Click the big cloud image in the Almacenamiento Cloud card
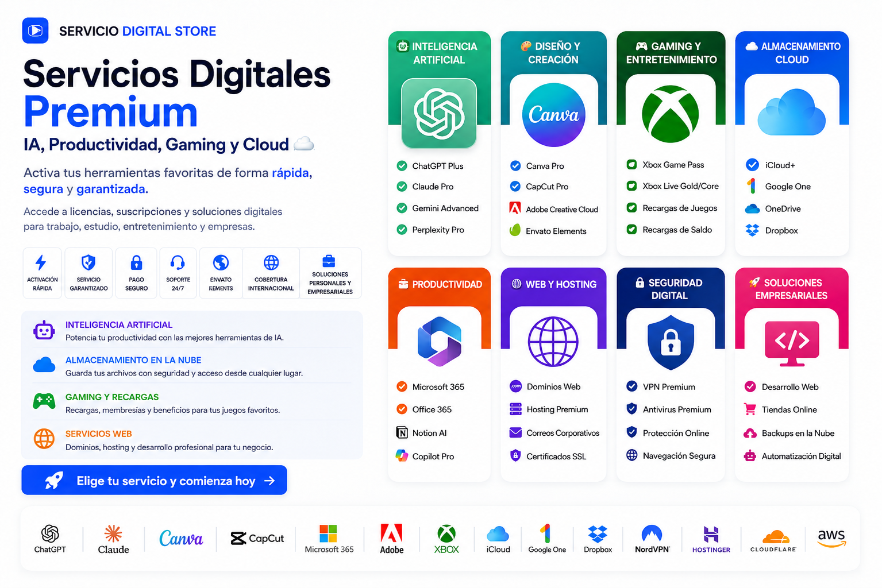Screen dimensions: 882x588 pos(791,112)
